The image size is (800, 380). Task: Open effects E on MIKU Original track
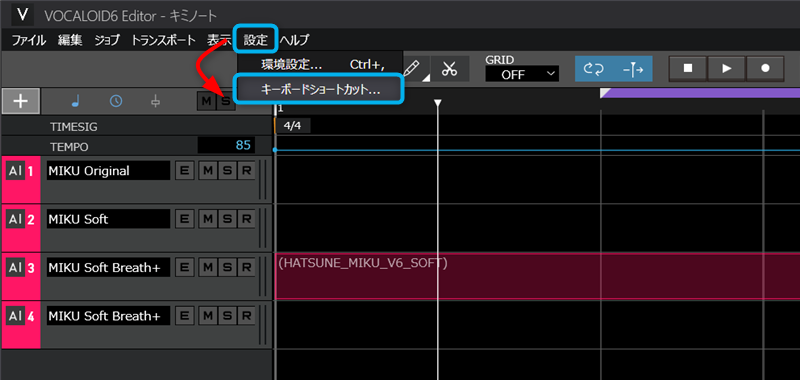click(x=184, y=171)
